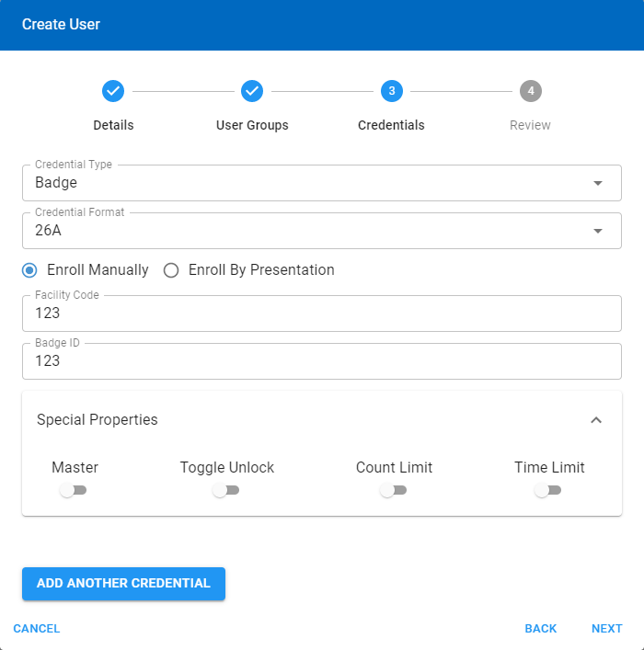The height and width of the screenshot is (650, 644).
Task: Enable the Count Limit switch
Action: [393, 491]
